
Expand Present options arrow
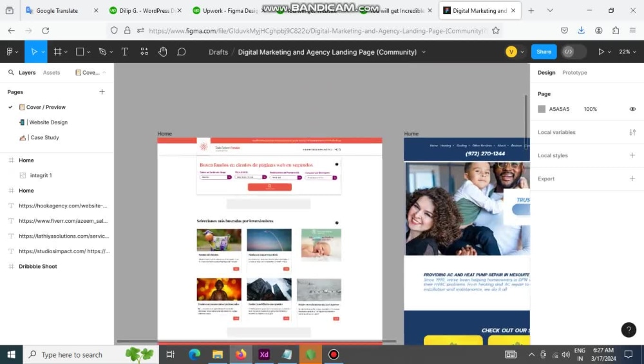pos(609,52)
